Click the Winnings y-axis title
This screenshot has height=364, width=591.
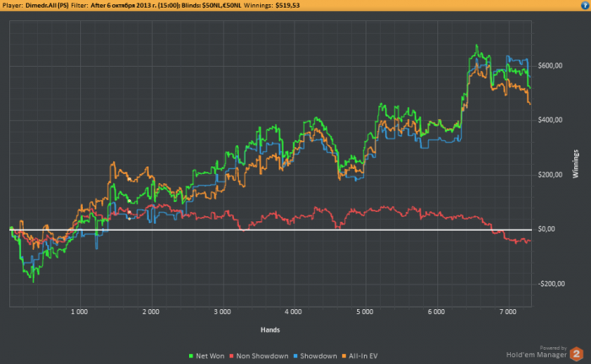coord(576,164)
